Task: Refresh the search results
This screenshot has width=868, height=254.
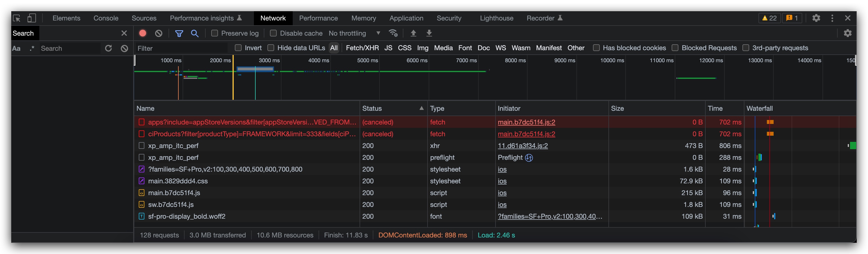Action: tap(108, 48)
